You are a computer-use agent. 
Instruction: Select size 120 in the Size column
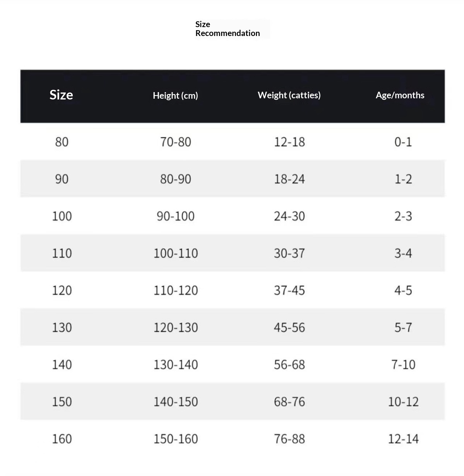(62, 291)
